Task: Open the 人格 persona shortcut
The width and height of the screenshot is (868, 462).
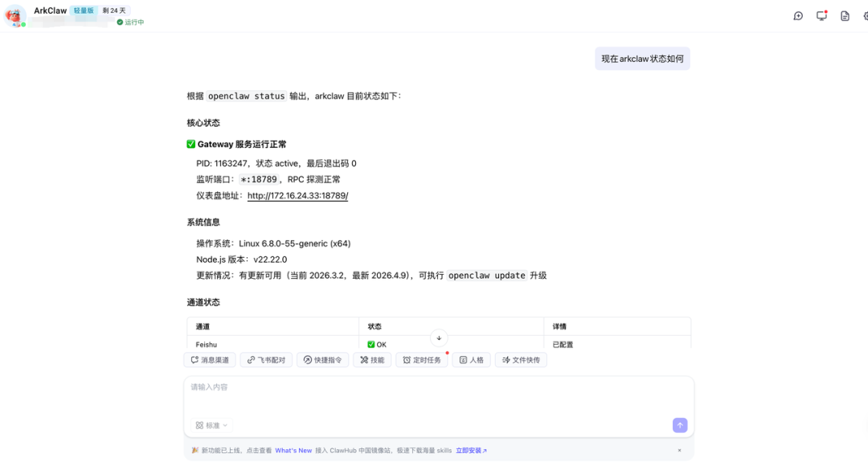Action: click(x=471, y=360)
